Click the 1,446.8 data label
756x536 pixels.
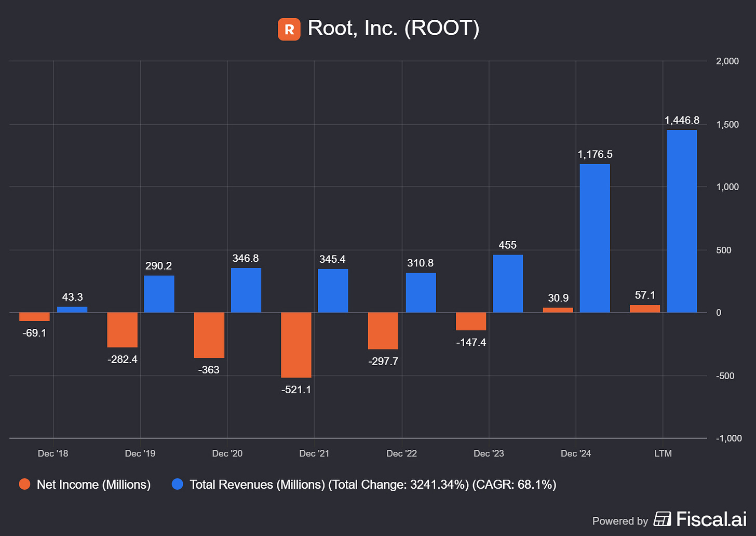click(682, 120)
